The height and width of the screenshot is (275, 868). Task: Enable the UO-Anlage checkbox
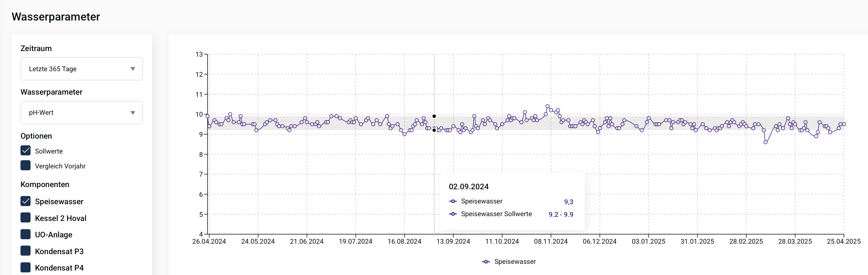tap(26, 234)
